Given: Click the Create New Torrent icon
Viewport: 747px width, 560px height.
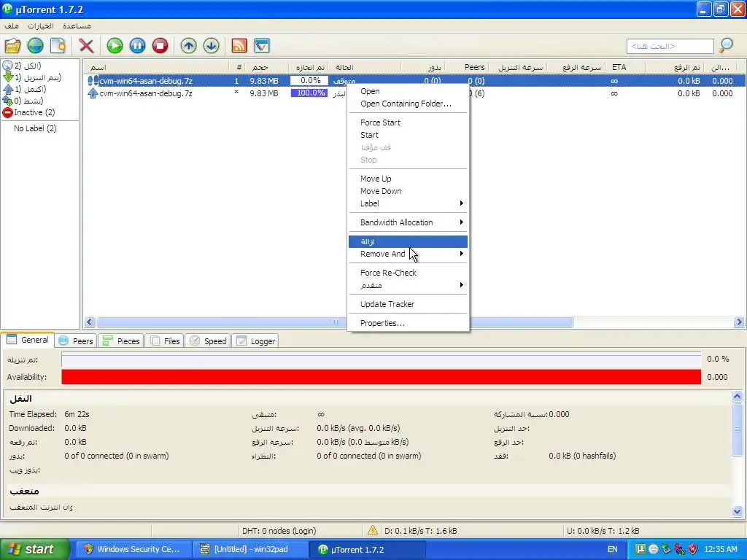Looking at the screenshot, I should click(x=58, y=46).
